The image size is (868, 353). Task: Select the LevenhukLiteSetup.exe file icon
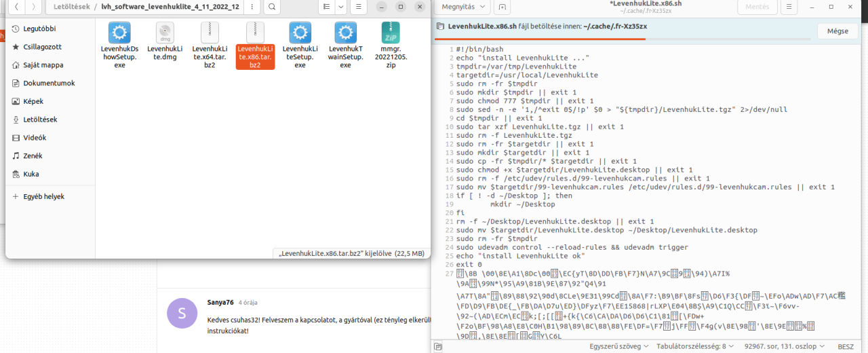tap(300, 32)
